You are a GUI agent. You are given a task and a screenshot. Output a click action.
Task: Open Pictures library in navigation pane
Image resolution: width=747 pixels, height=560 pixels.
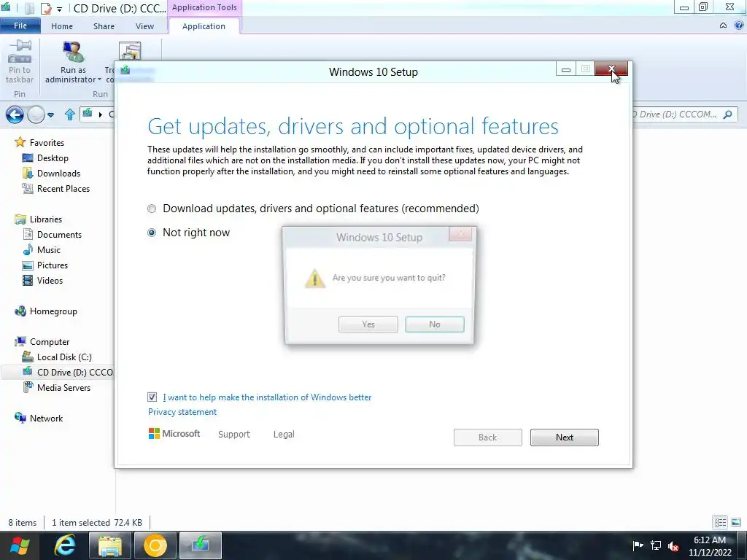[45, 265]
